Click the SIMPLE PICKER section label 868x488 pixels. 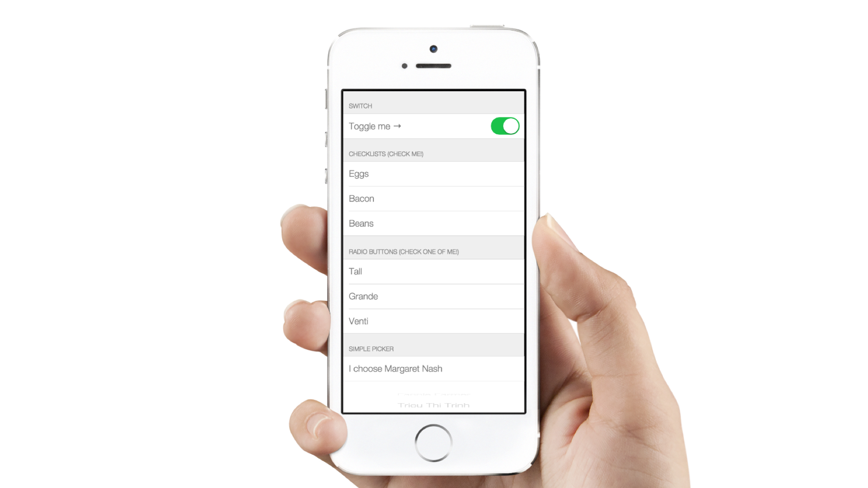coord(371,348)
